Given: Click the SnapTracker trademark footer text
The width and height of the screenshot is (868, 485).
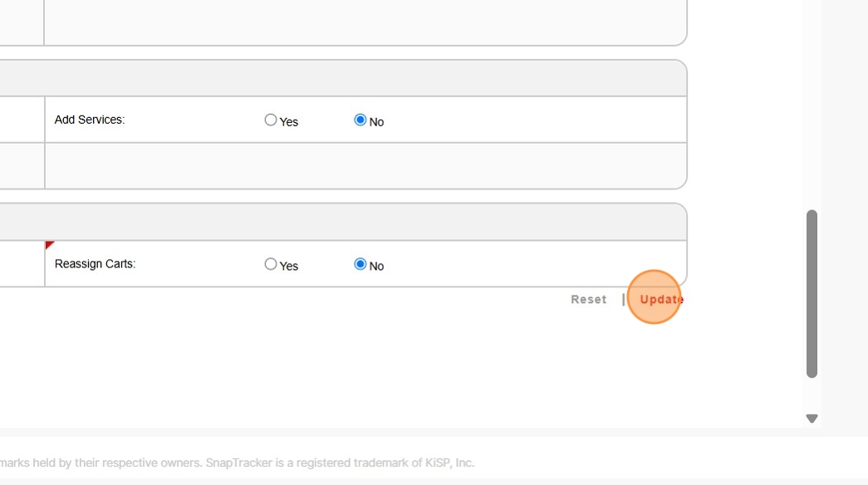Looking at the screenshot, I should pos(237,463).
